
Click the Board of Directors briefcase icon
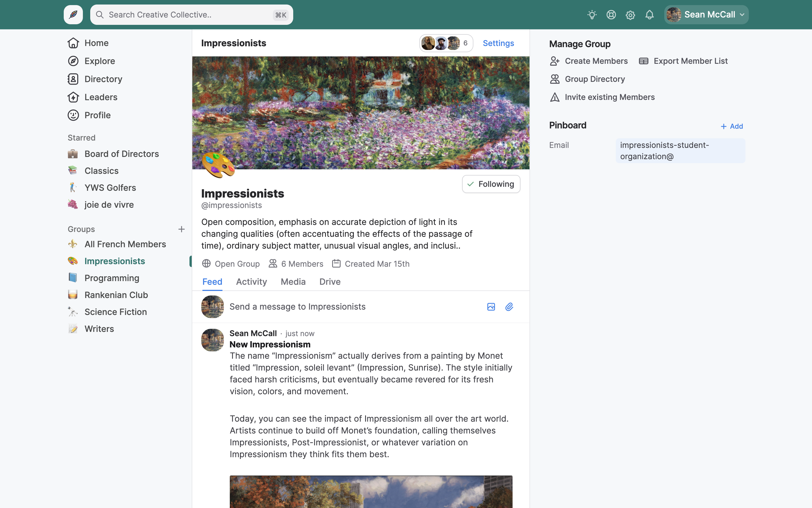[x=73, y=154]
